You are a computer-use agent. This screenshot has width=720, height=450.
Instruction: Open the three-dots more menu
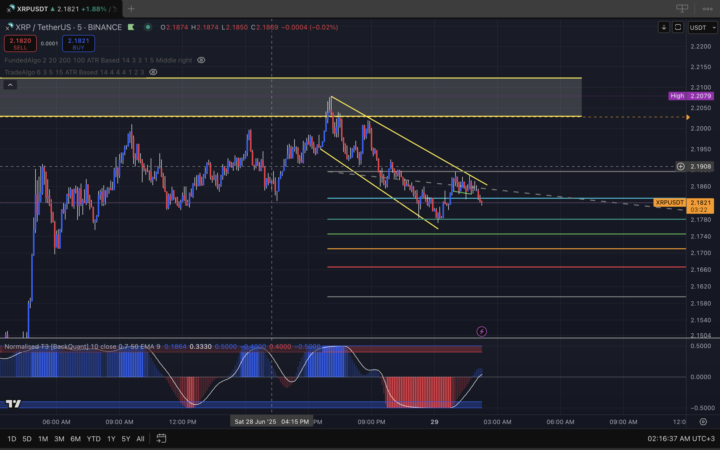[707, 9]
